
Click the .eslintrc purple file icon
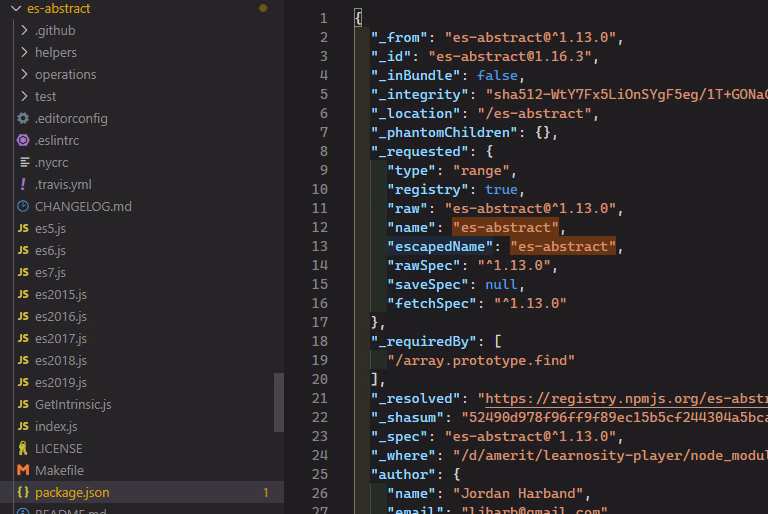pos(23,140)
